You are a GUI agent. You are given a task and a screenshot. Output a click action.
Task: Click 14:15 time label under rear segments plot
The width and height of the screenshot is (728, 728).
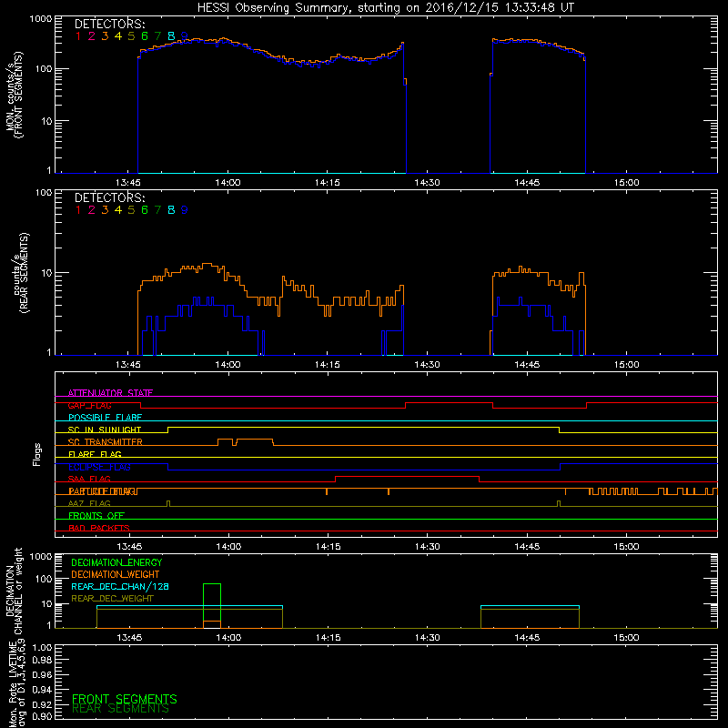tap(328, 365)
